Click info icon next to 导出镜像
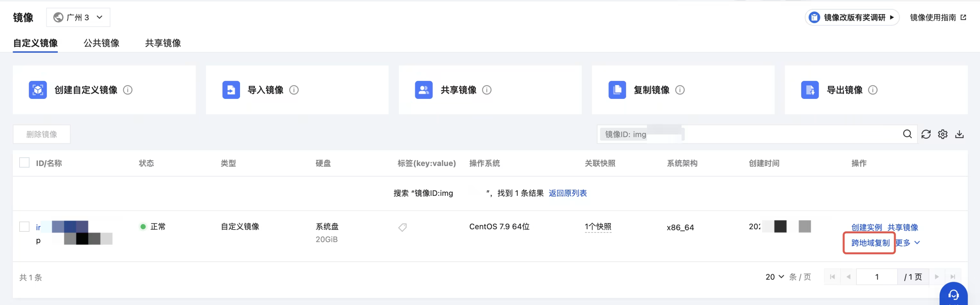 click(x=873, y=90)
